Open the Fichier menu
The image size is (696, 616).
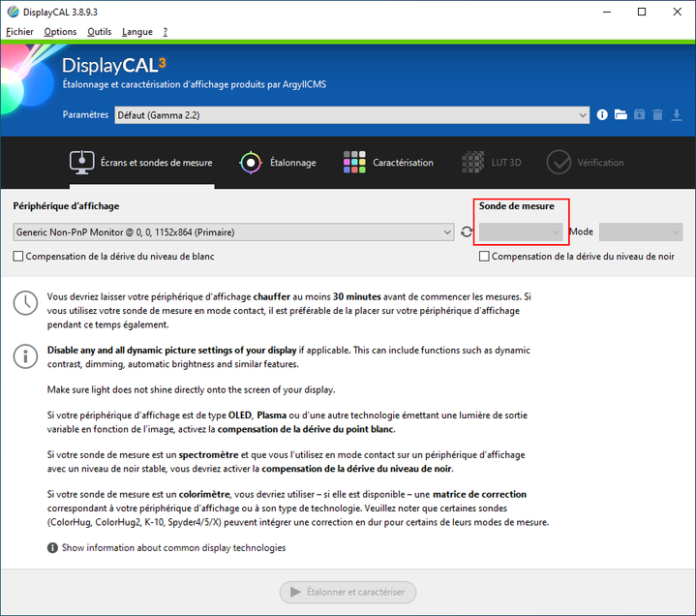[x=19, y=31]
